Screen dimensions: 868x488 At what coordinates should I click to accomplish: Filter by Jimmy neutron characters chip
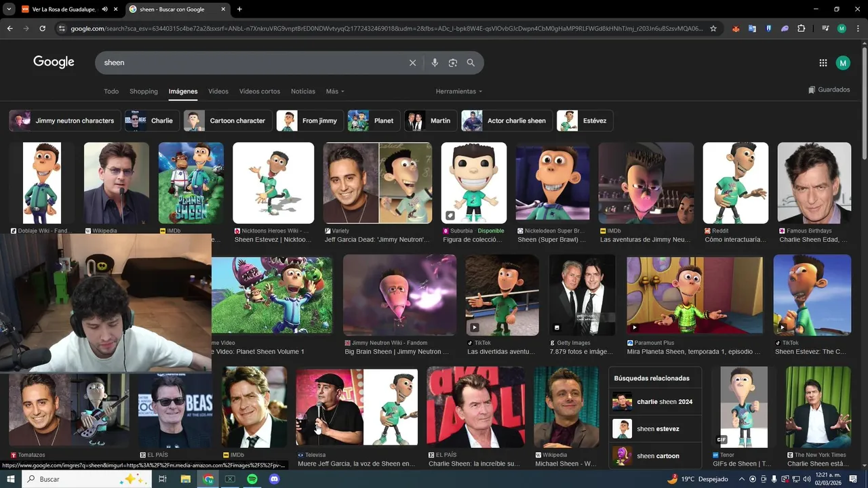pyautogui.click(x=65, y=121)
